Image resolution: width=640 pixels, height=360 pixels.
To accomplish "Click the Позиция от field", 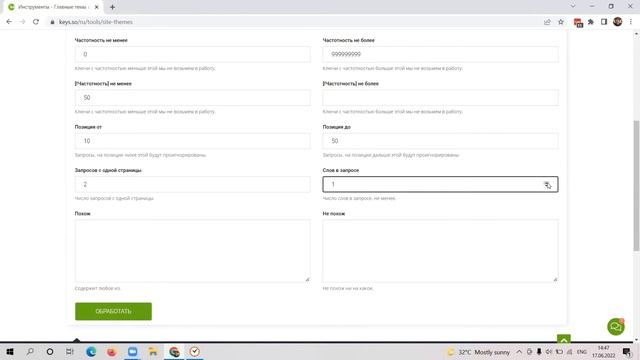I will pyautogui.click(x=193, y=141).
